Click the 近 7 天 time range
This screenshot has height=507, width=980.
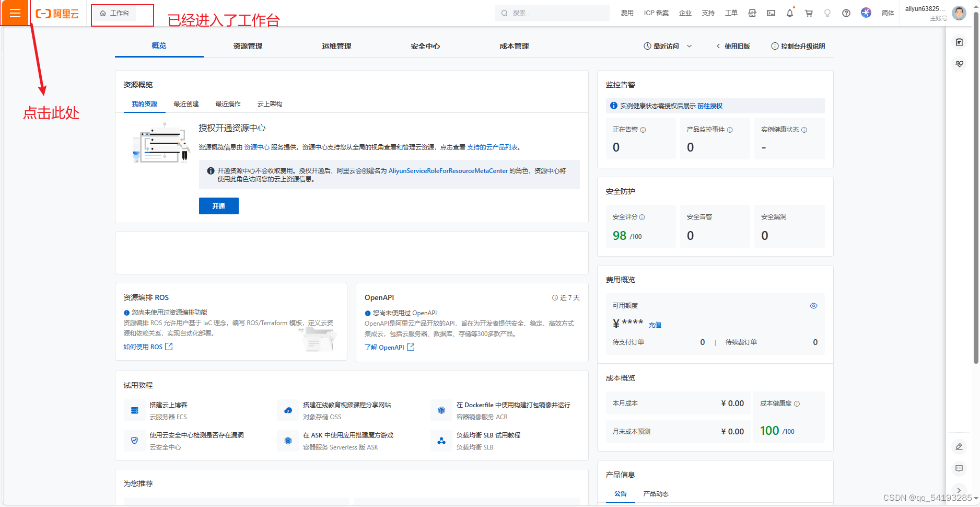(566, 298)
